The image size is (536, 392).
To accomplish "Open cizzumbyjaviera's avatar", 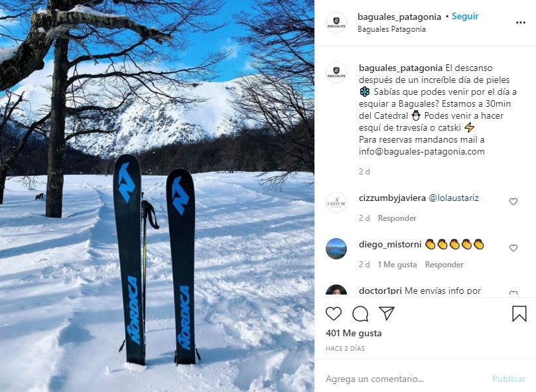I will 336,202.
